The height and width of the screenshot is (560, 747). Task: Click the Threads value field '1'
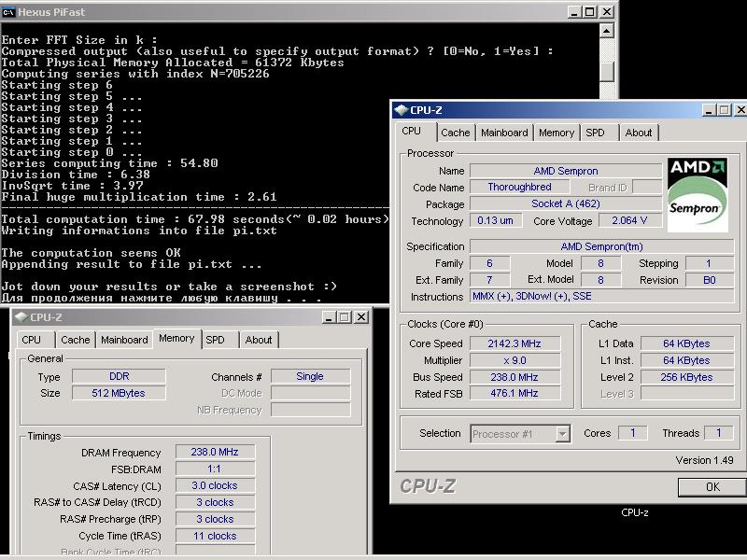(x=718, y=433)
